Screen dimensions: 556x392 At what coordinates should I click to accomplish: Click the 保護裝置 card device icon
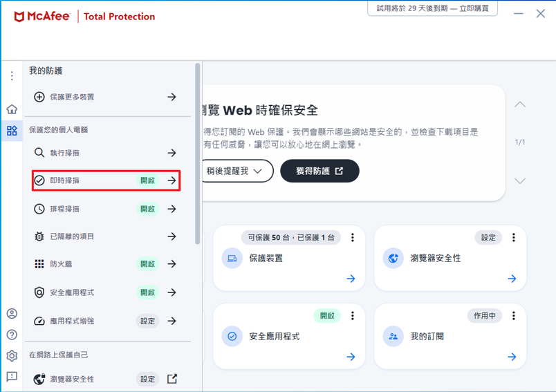point(232,258)
